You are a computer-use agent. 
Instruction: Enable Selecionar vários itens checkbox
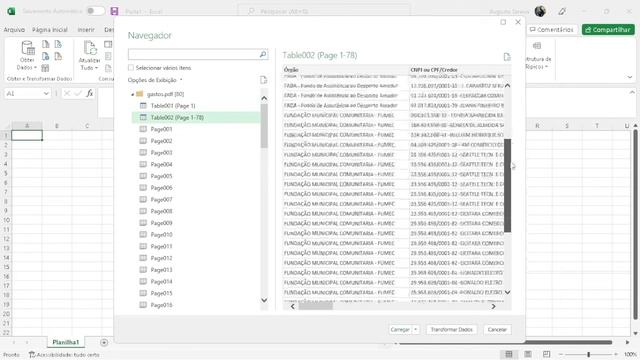click(131, 68)
